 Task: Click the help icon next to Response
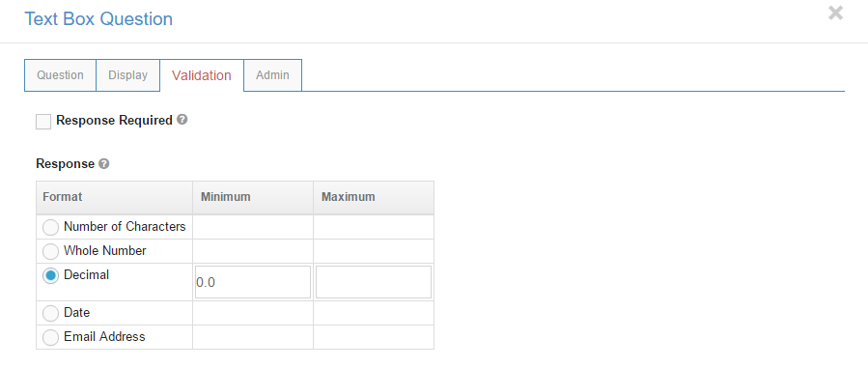pyautogui.click(x=103, y=164)
